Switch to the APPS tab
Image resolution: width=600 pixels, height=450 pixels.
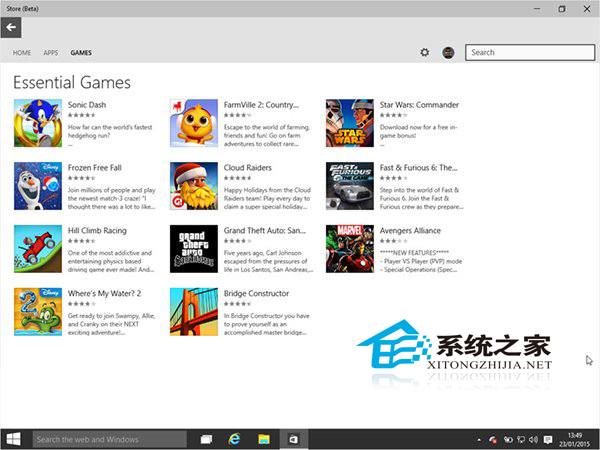(51, 53)
